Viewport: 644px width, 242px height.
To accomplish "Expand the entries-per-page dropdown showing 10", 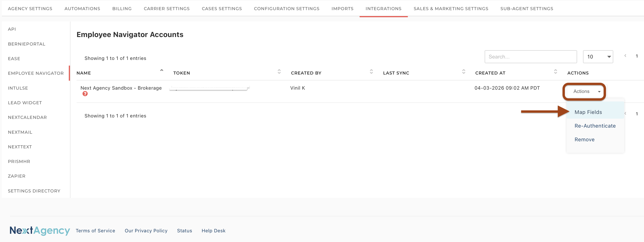I will click(x=597, y=57).
